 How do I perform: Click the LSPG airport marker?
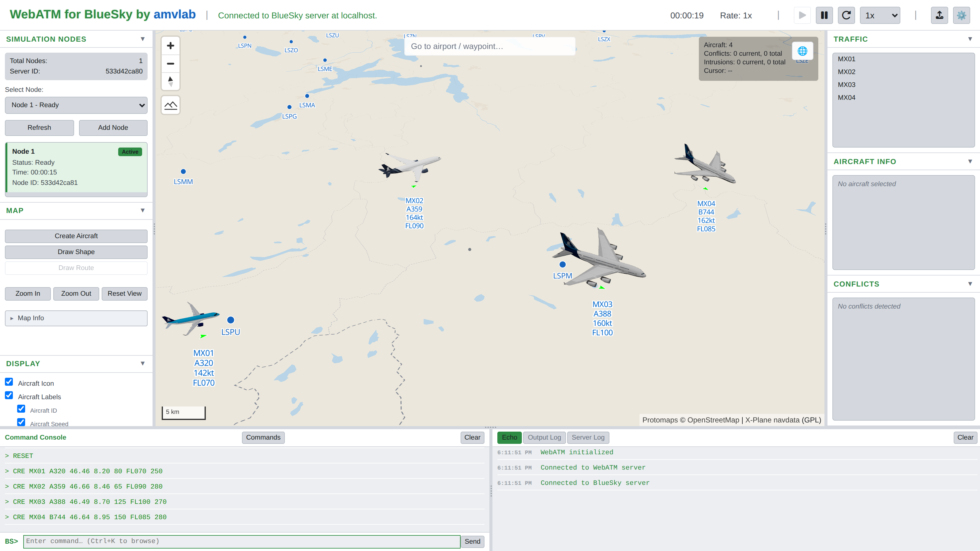click(x=289, y=107)
